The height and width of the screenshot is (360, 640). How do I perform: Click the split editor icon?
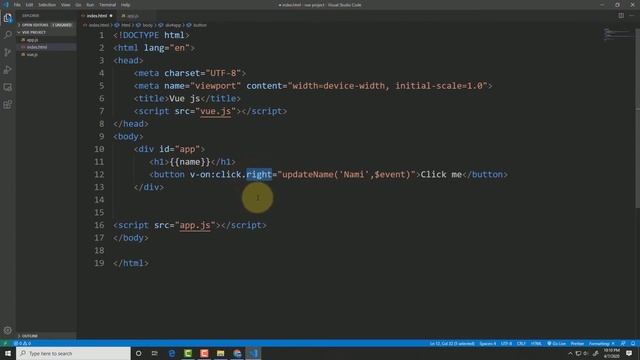[621, 16]
